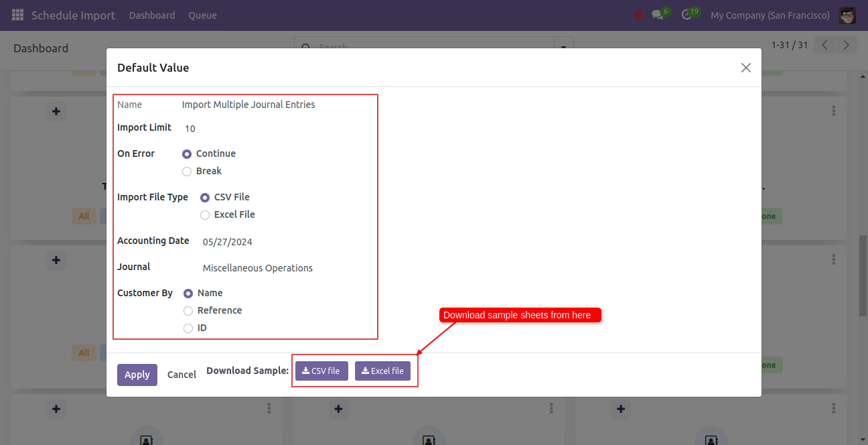Open the Queue menu

(x=202, y=15)
